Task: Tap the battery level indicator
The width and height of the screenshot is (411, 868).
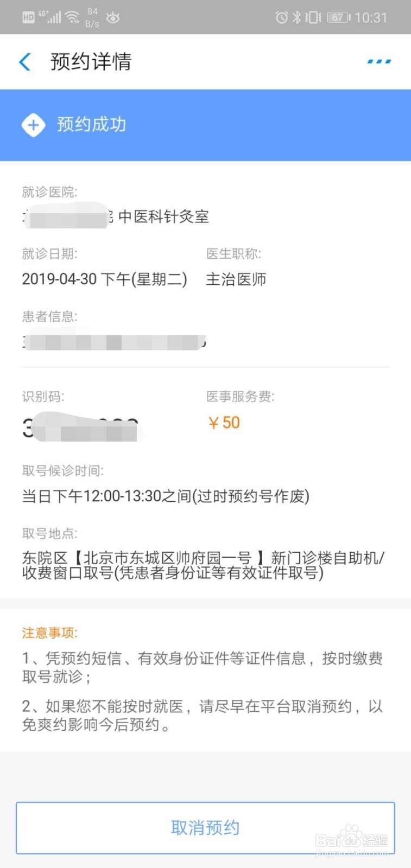Action: point(339,17)
